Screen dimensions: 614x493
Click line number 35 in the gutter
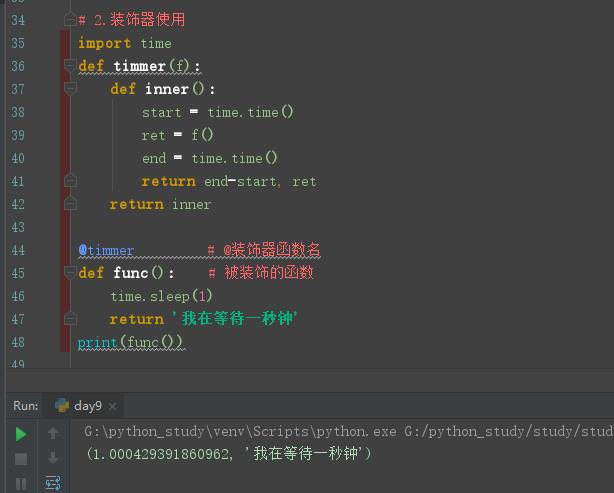click(18, 43)
